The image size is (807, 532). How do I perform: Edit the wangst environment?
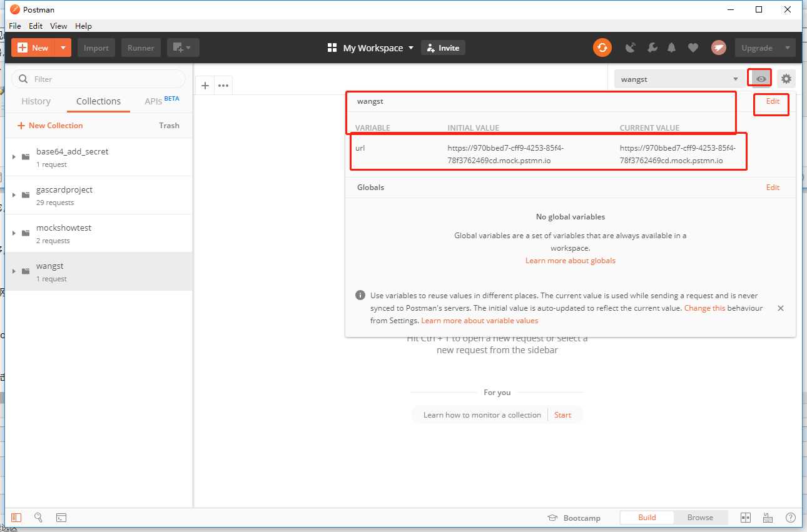coord(773,101)
